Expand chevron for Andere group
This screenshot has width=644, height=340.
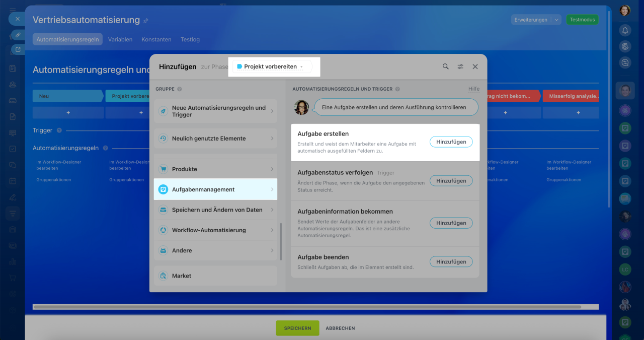(272, 250)
